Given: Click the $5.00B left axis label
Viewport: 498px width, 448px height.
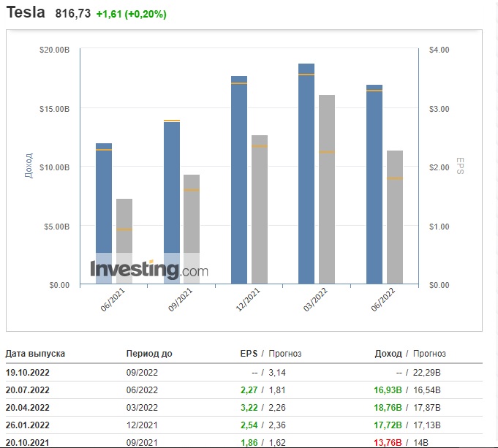Looking at the screenshot, I should pos(56,227).
